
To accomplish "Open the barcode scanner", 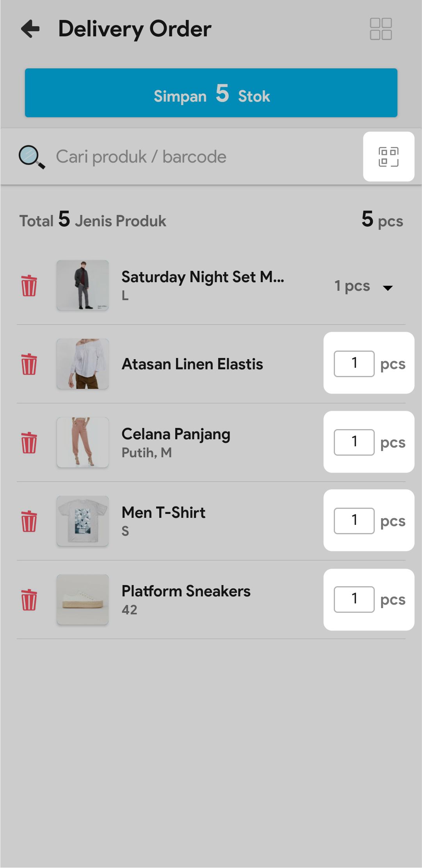I will click(x=388, y=157).
